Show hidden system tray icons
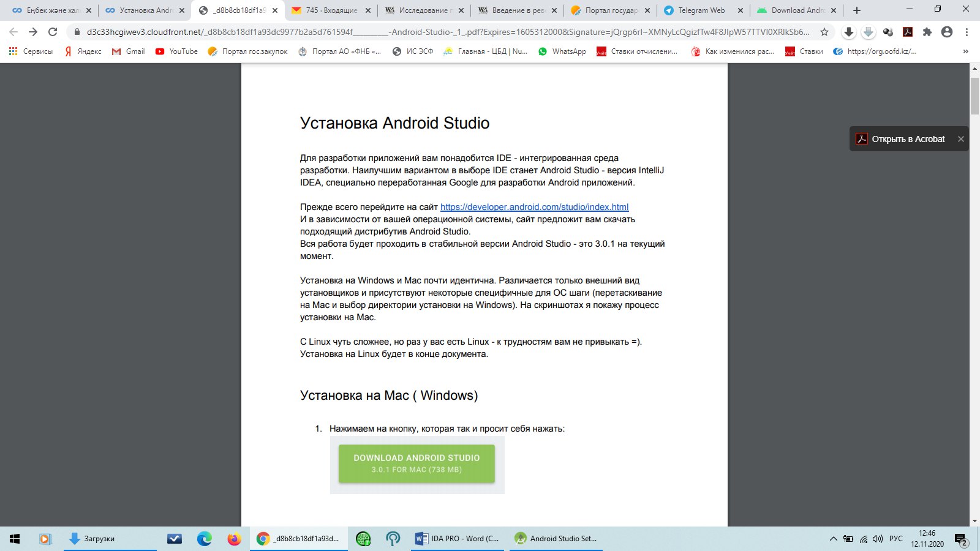Viewport: 980px width, 551px height. point(833,539)
